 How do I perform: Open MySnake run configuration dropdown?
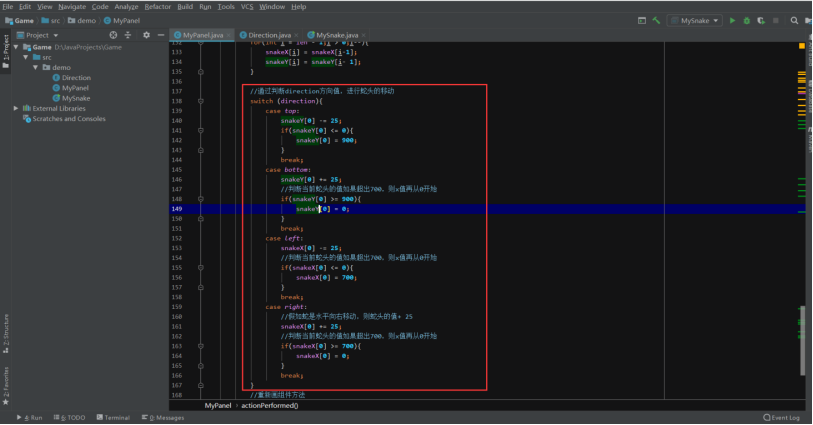pyautogui.click(x=695, y=21)
